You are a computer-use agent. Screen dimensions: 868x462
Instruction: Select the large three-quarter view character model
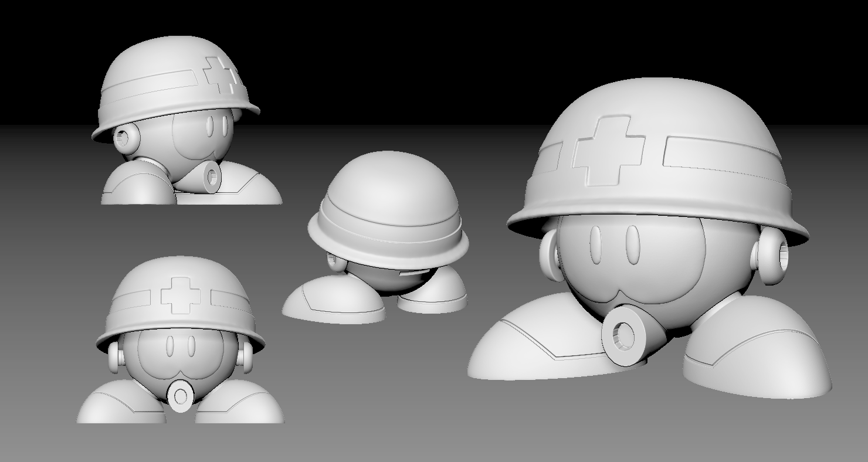tap(649, 238)
